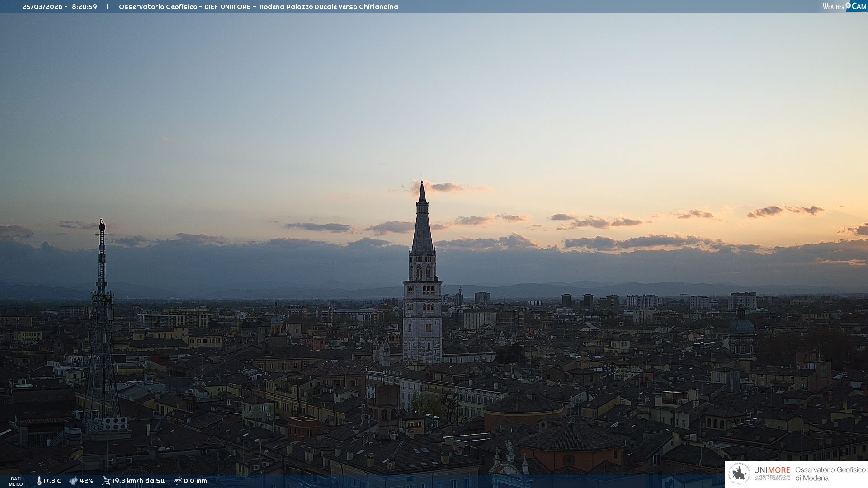Click the date 25/03/2026 timestamp
Viewport: 868px width, 488px height.
(42, 7)
